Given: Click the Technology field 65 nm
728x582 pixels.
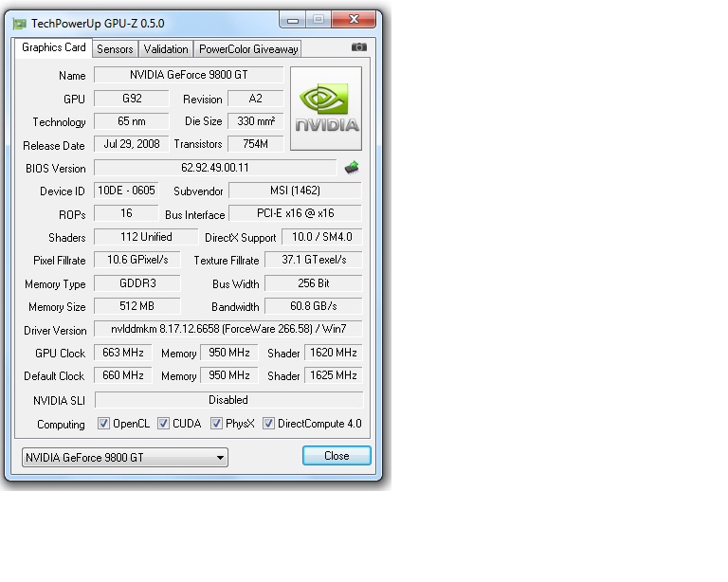Looking at the screenshot, I should click(x=132, y=121).
